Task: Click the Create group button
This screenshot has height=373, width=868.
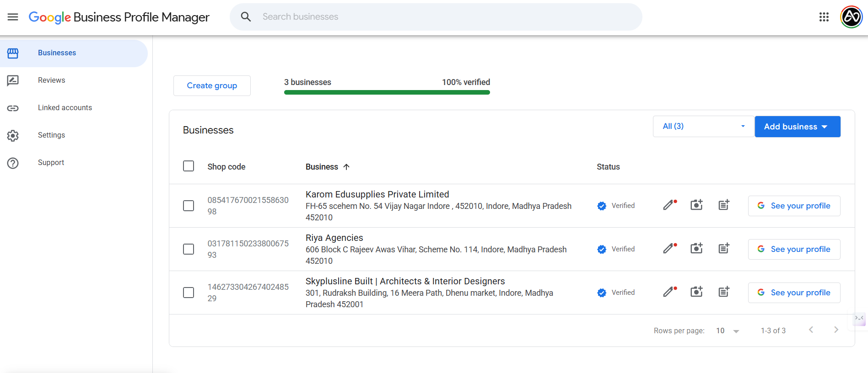Action: click(x=212, y=85)
